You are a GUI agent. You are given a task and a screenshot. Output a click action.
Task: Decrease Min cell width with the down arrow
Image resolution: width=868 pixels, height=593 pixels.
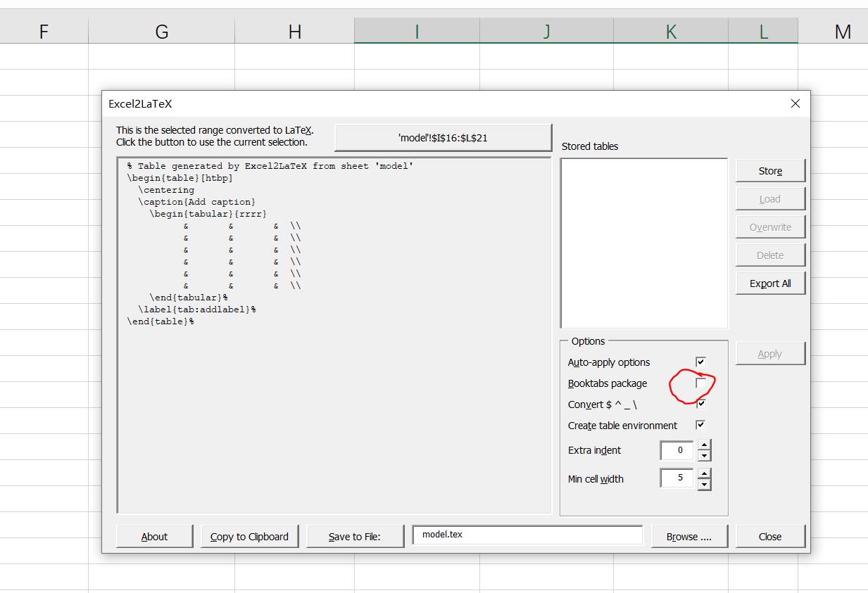pyautogui.click(x=704, y=483)
